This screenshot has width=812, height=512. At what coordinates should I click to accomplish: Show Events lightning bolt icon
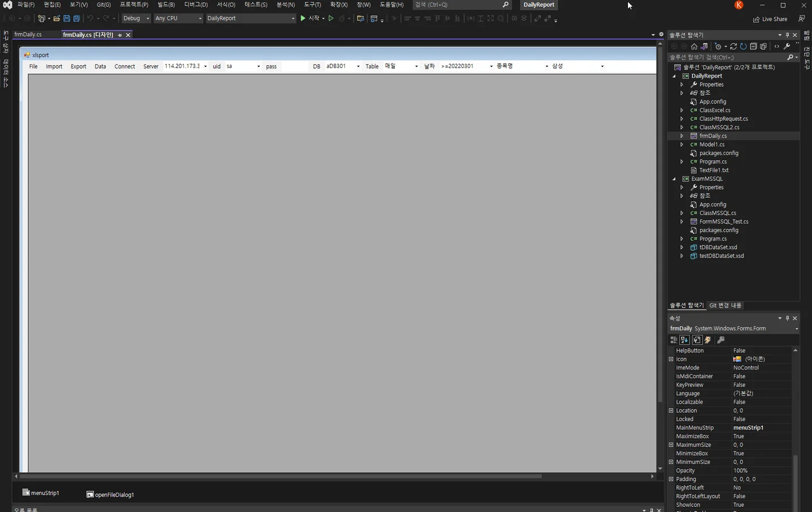[708, 340]
